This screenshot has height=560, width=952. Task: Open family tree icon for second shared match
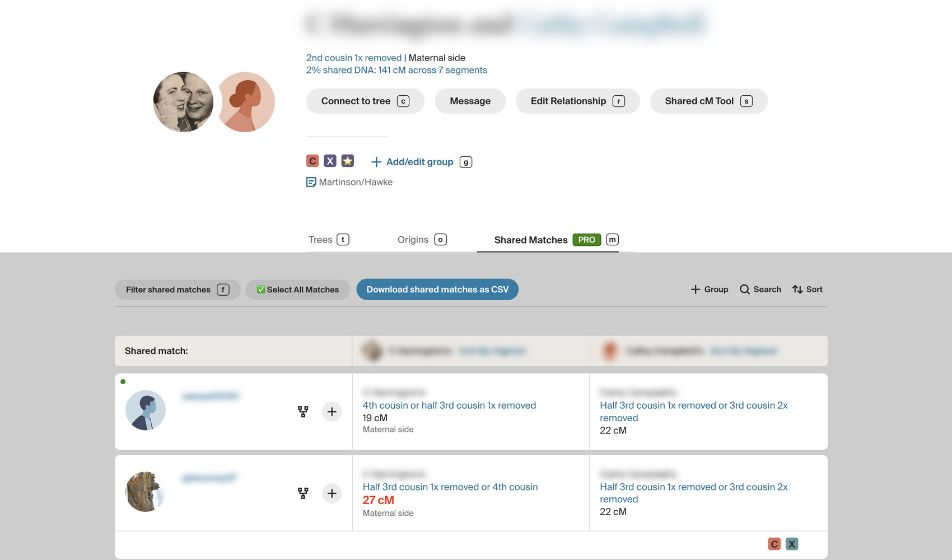[303, 493]
